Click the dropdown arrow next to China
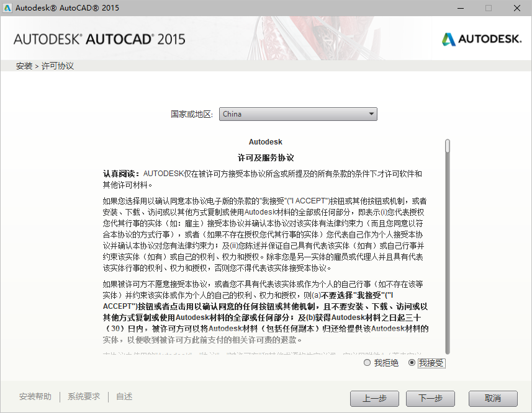The image size is (532, 413). point(371,113)
